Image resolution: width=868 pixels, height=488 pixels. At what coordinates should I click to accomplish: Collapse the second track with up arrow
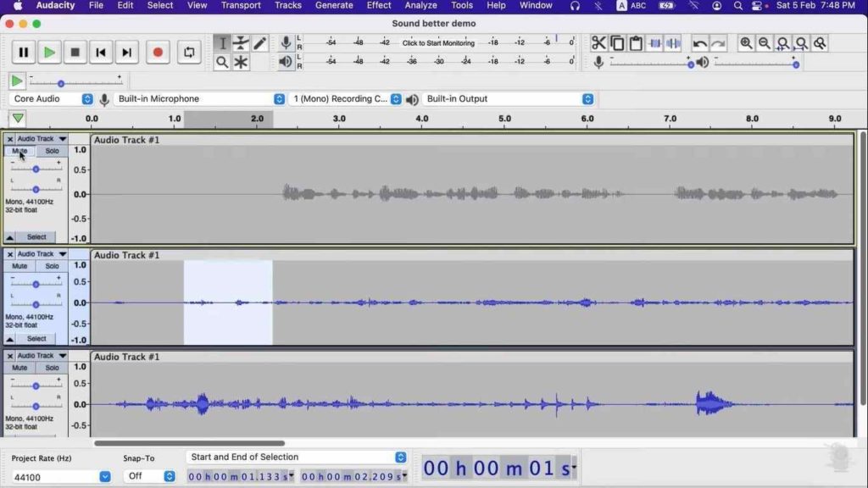[10, 339]
